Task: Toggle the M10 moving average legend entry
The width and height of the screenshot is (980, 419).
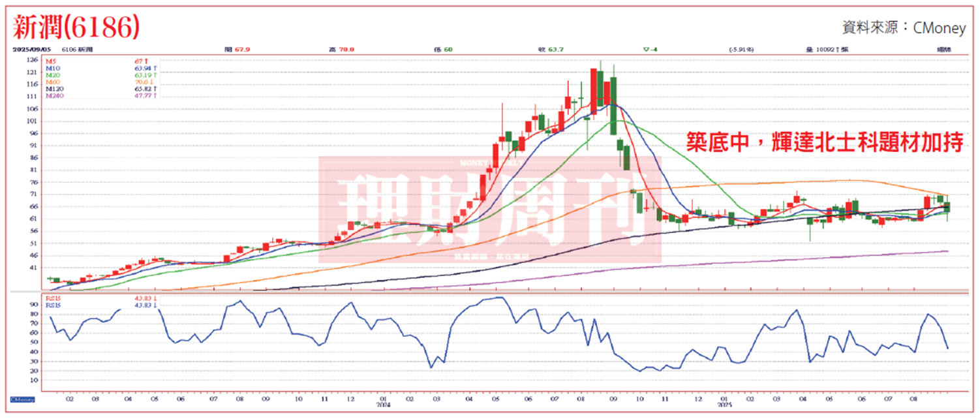Action: tap(52, 67)
